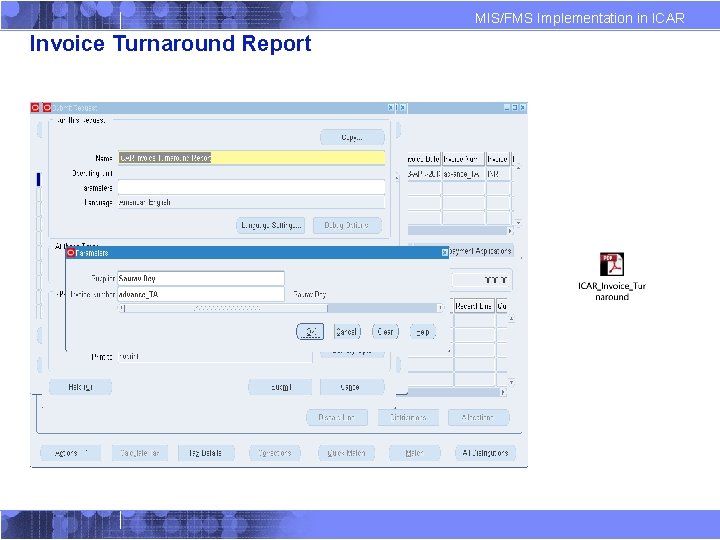Click the Copy... button
Viewport: 720px width, 540px height.
352,137
